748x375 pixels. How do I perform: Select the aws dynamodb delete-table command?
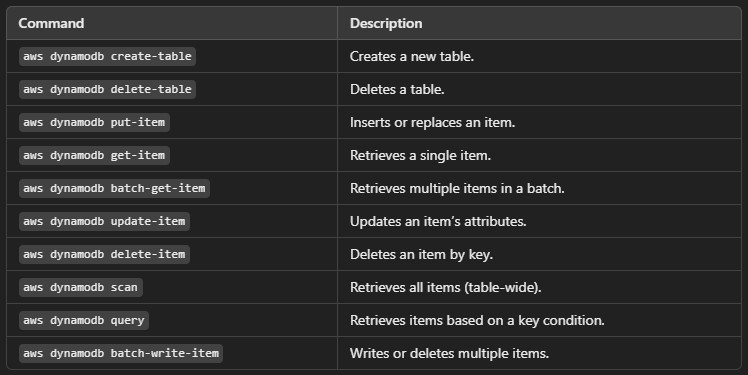click(x=107, y=89)
